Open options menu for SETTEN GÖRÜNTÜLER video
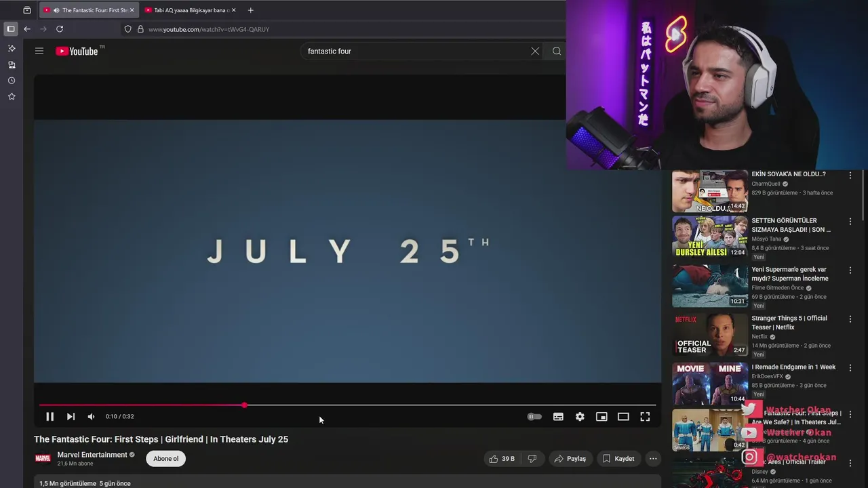868x488 pixels. tap(850, 222)
